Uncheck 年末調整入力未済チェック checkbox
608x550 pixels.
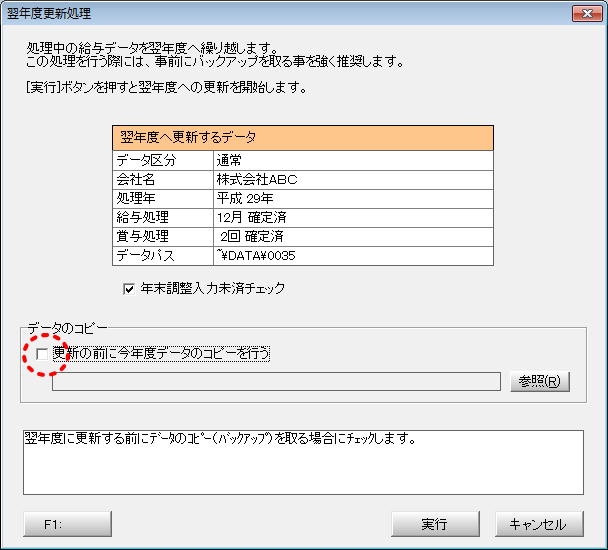coord(129,289)
